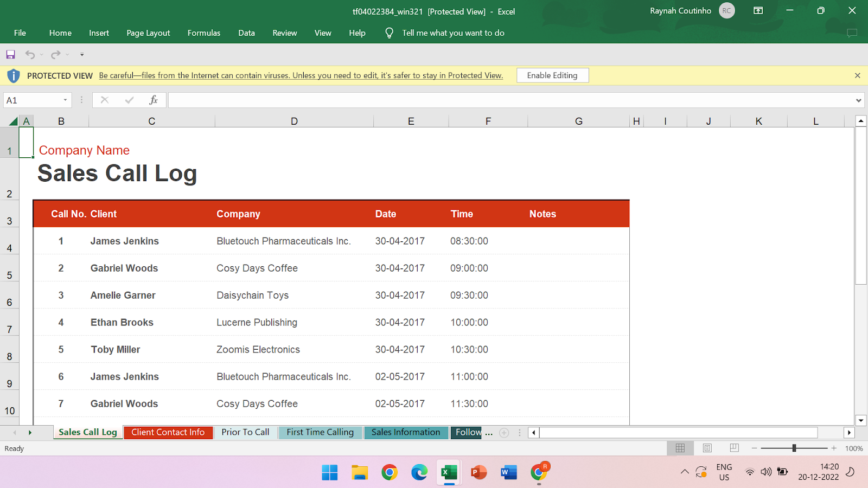
Task: Open Customize Quick Access Toolbar dropdown
Action: (x=82, y=54)
